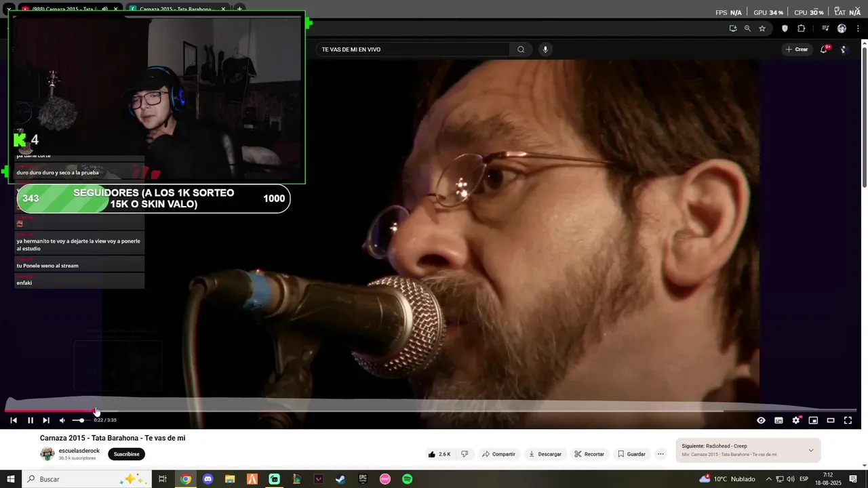This screenshot has height=488, width=868.
Task: Skip to previous video in player
Action: click(14, 420)
